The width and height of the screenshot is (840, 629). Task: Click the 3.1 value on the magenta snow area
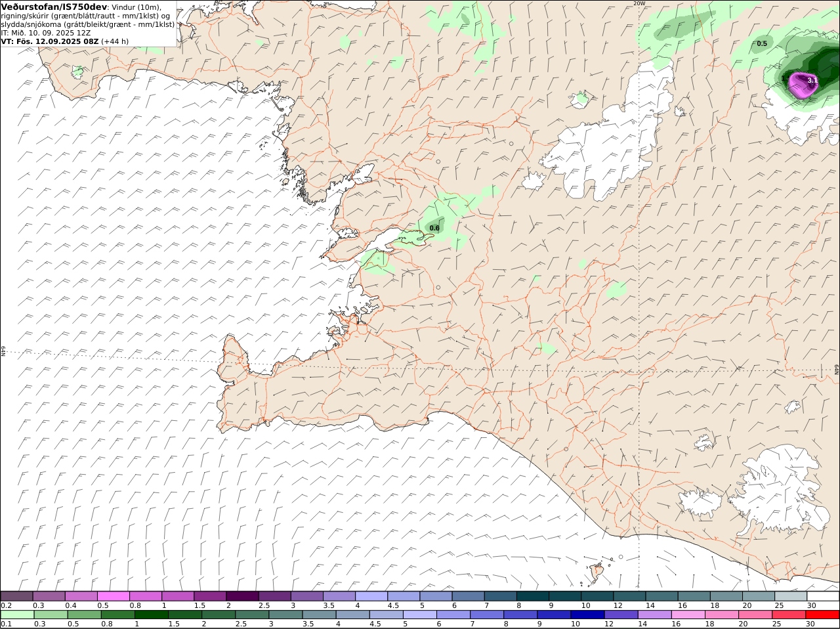812,80
